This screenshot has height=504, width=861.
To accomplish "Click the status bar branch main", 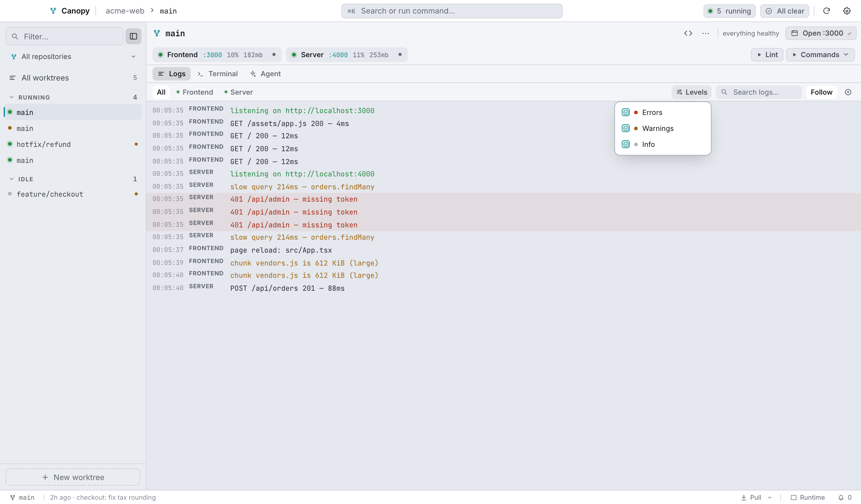I will tap(22, 498).
